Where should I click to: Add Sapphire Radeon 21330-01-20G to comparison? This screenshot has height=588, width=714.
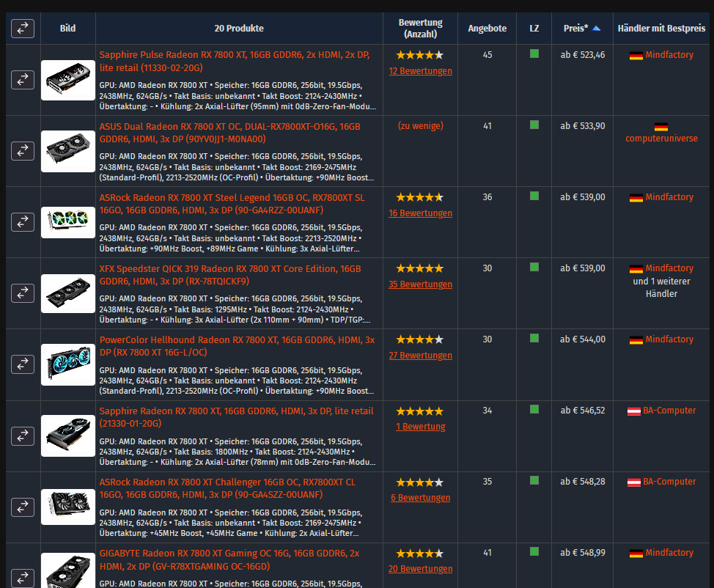pyautogui.click(x=23, y=436)
